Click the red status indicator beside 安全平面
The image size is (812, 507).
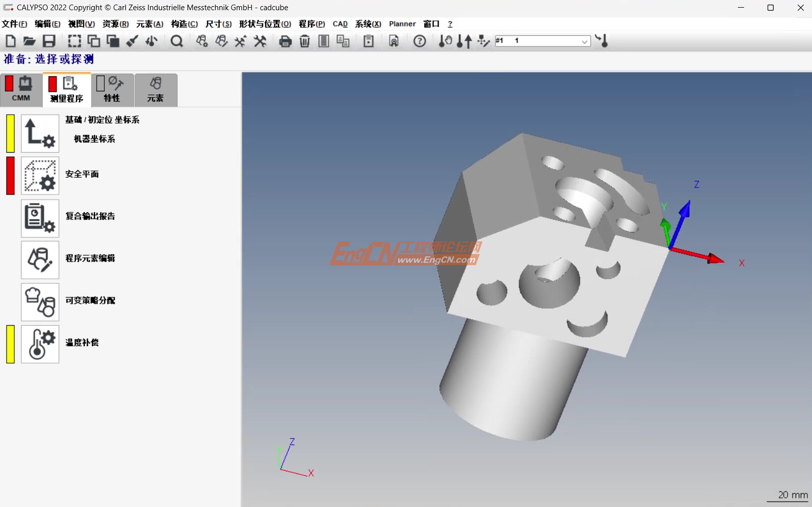[x=10, y=176]
